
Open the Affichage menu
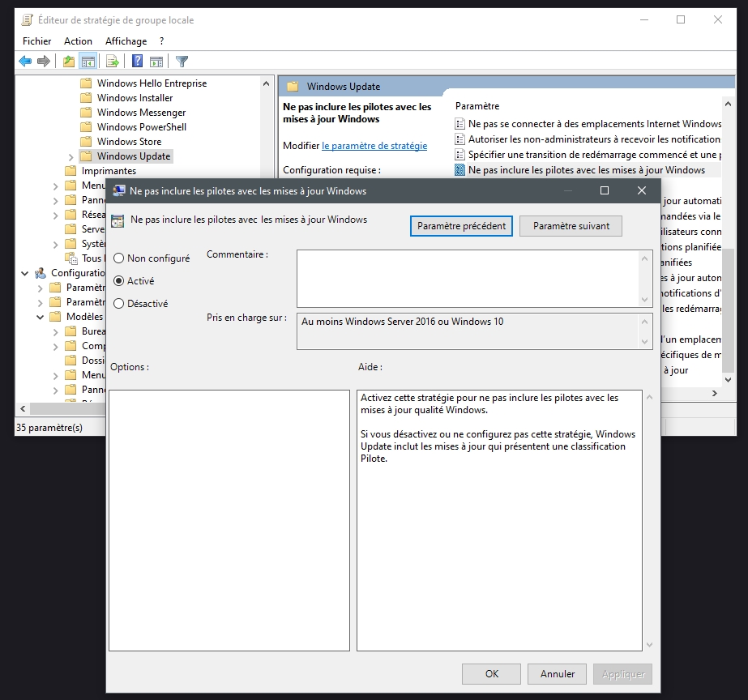126,41
